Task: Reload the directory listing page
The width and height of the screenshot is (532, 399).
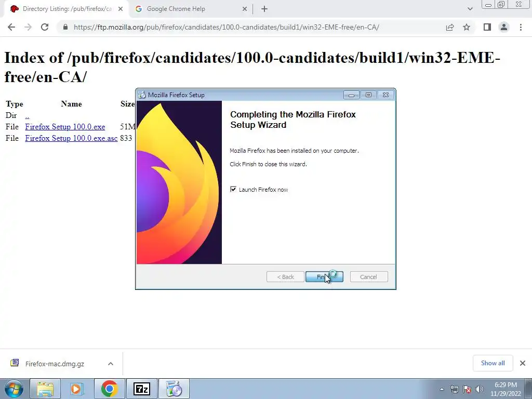Action: point(45,27)
